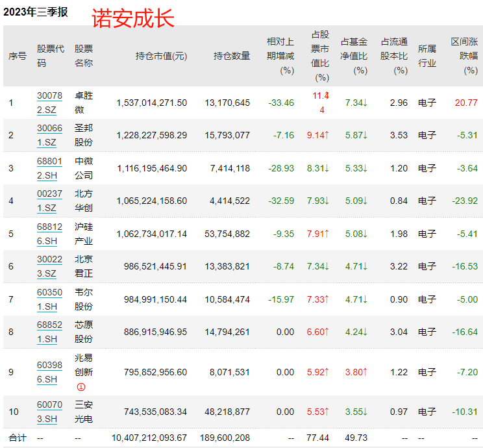The height and width of the screenshot is (448, 483).
Task: Open stock code link 300782.SZ
Action: coord(49,103)
